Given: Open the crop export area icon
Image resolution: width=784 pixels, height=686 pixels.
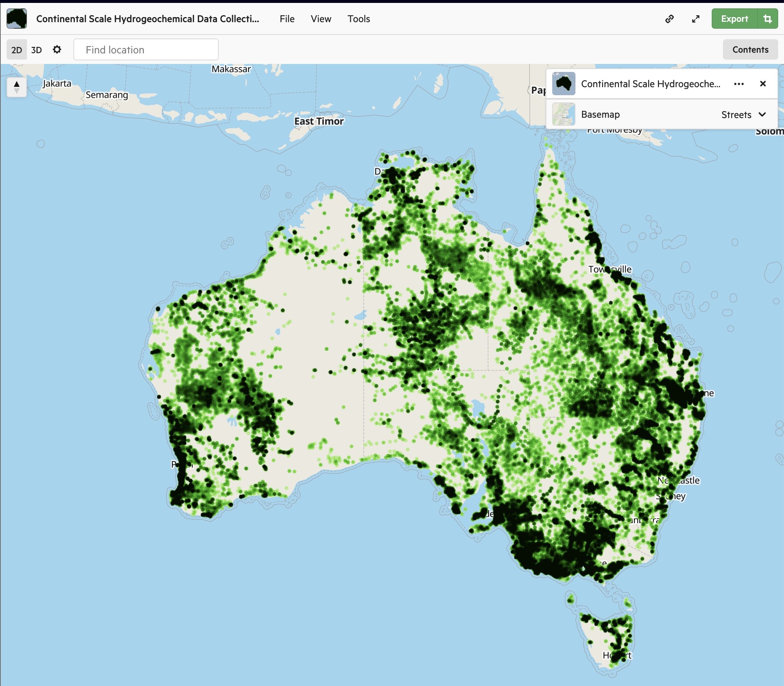Looking at the screenshot, I should point(768,19).
